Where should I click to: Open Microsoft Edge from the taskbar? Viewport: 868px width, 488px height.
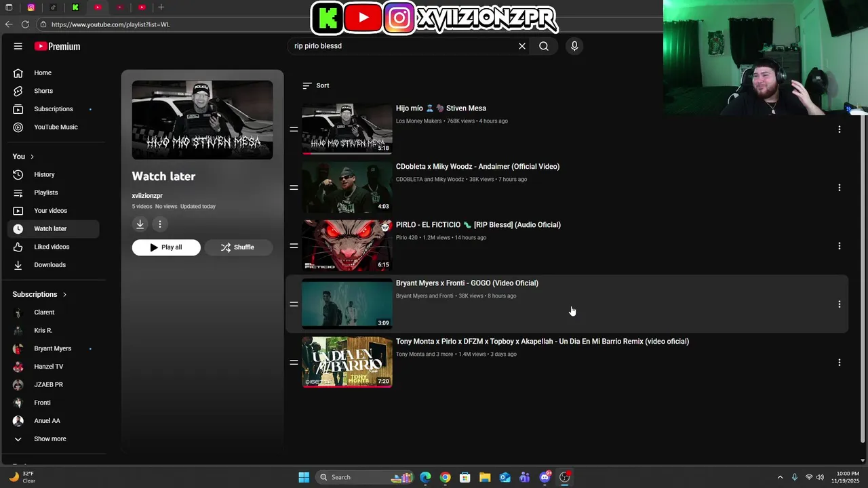(x=425, y=477)
